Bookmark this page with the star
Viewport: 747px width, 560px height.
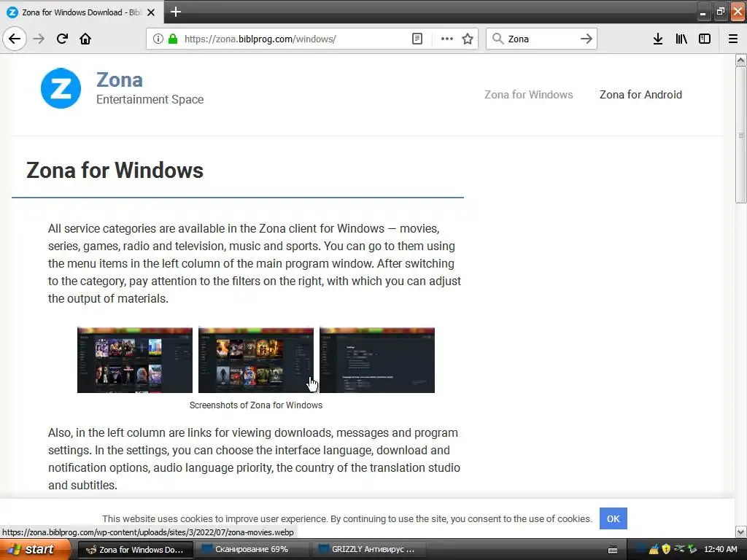pyautogui.click(x=468, y=39)
